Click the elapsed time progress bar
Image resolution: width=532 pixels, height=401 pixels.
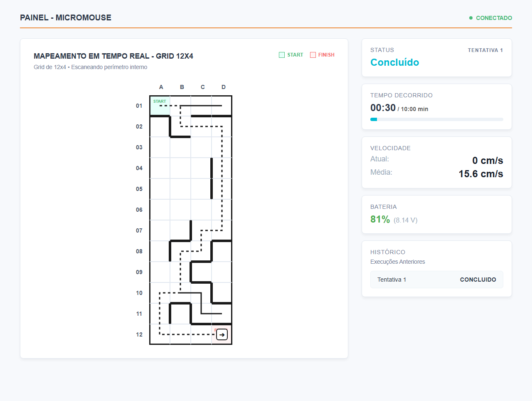tap(437, 119)
